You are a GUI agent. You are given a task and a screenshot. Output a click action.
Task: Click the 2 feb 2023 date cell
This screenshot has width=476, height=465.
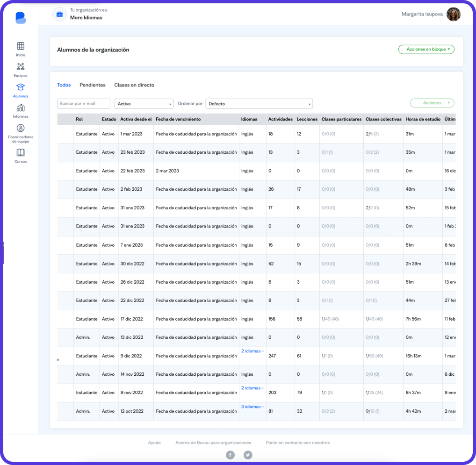[x=131, y=189]
